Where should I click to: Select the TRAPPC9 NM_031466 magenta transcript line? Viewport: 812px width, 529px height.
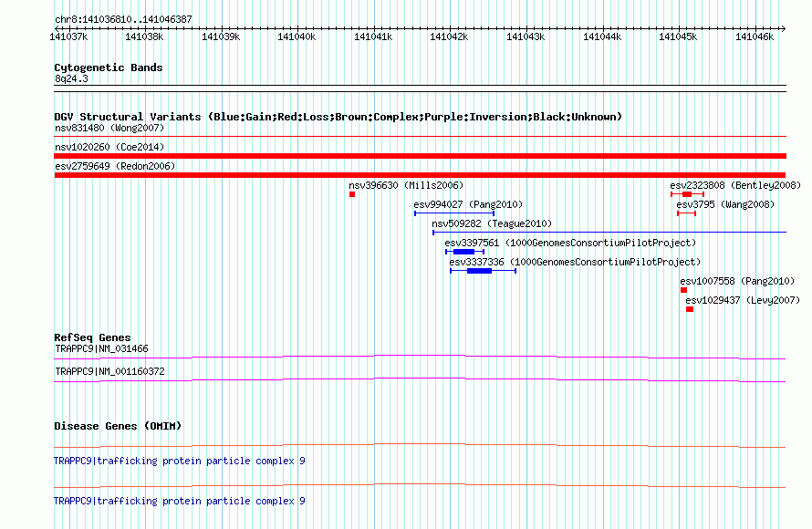tap(420, 357)
